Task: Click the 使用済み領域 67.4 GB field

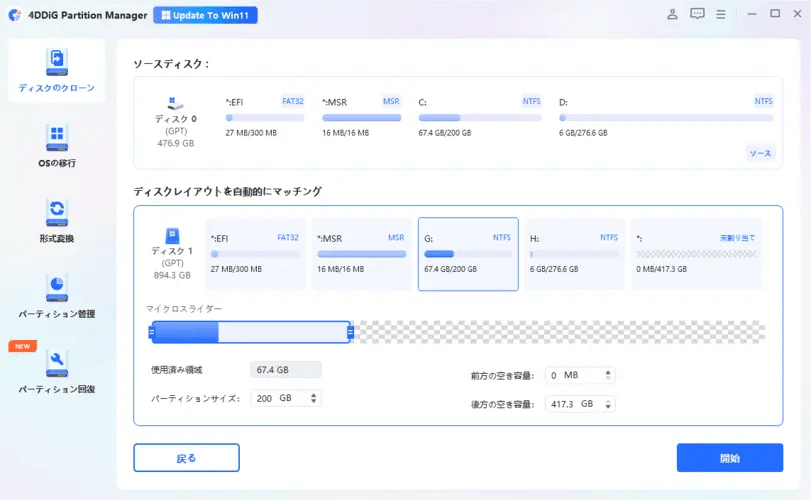Action: click(286, 370)
